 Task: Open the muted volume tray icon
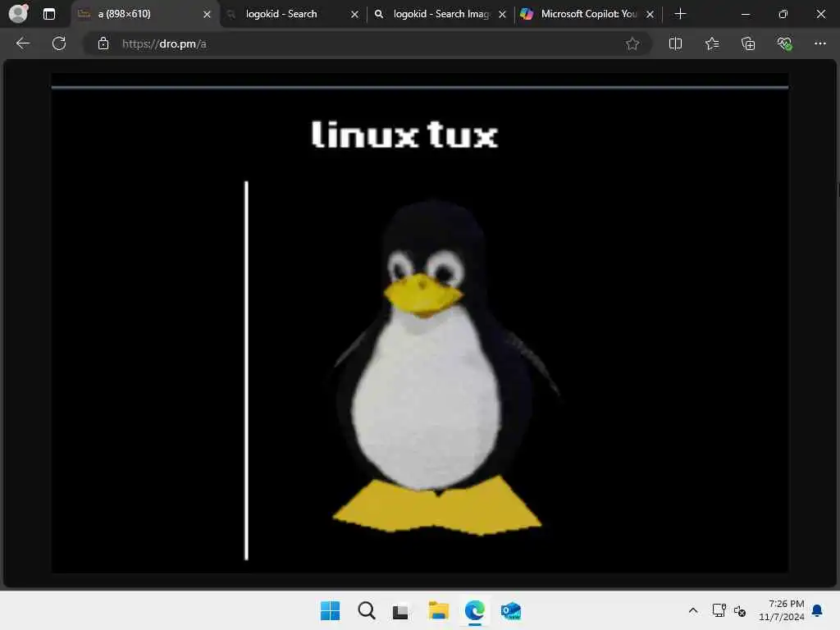coord(740,610)
